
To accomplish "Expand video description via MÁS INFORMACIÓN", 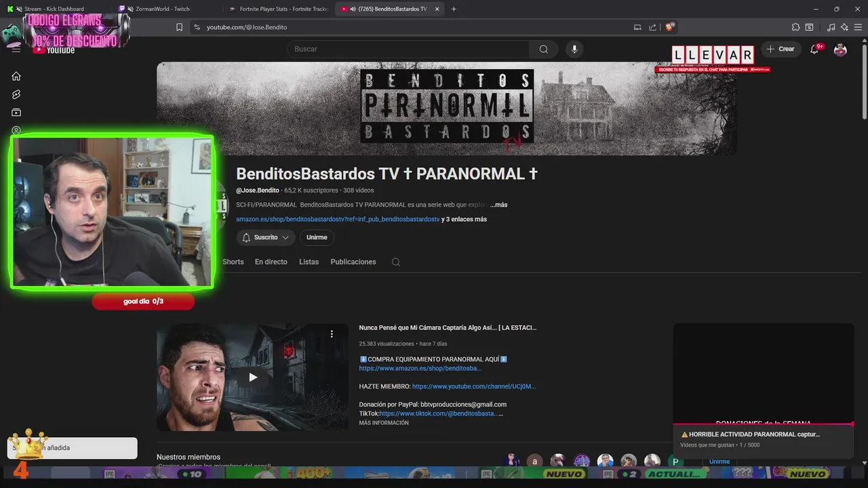I will (x=384, y=423).
